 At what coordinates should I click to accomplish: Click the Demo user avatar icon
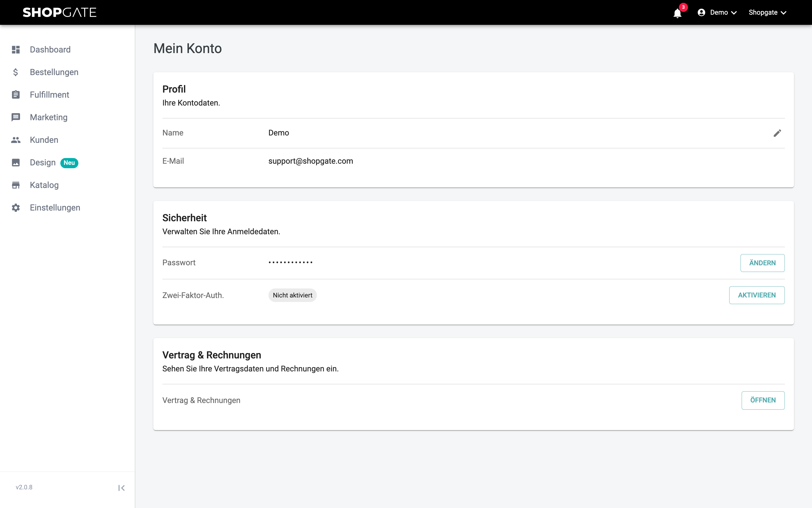(701, 12)
